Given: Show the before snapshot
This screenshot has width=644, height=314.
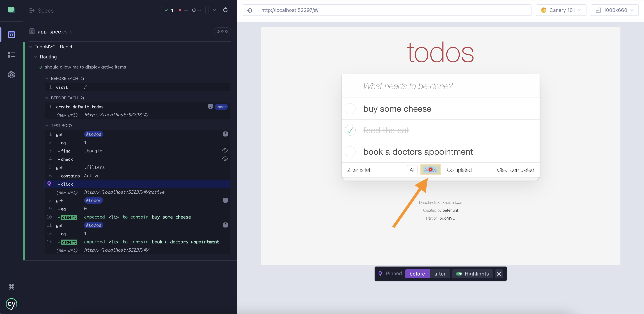Looking at the screenshot, I should [417, 274].
